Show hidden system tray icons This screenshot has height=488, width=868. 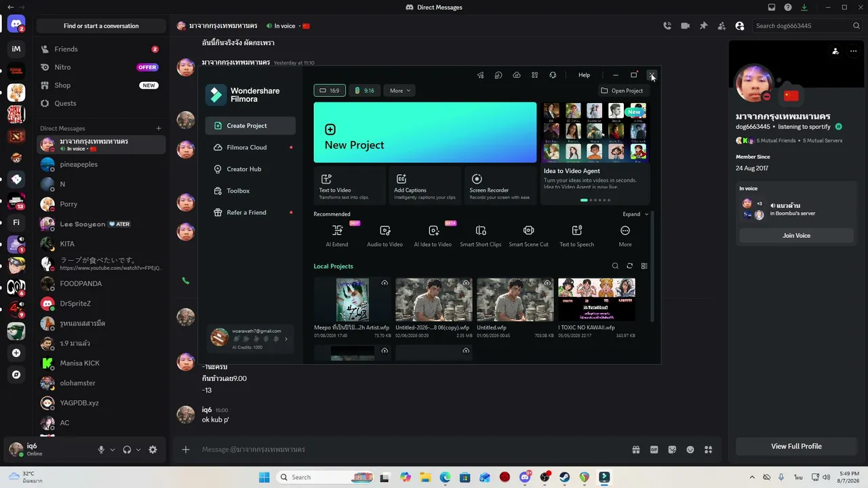coord(751,477)
